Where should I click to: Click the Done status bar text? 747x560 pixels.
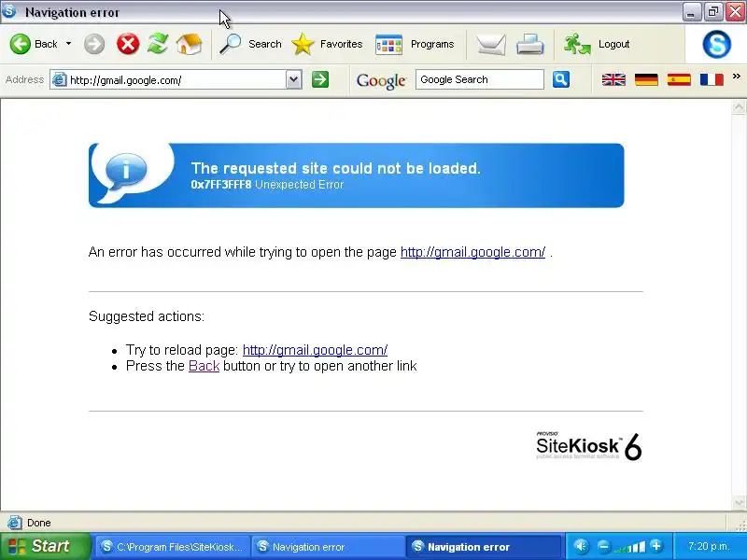[38, 523]
